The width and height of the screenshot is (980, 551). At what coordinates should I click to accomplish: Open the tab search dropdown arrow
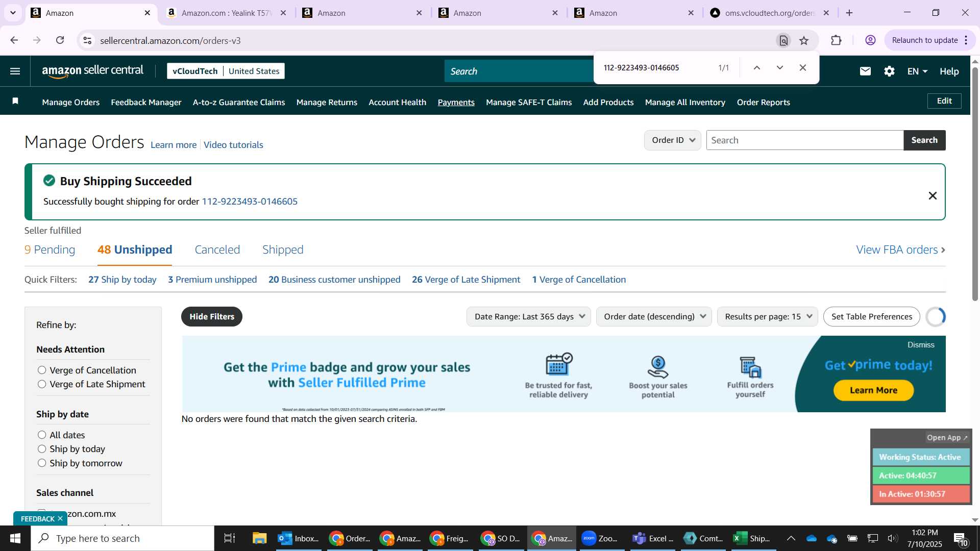pos(13,13)
